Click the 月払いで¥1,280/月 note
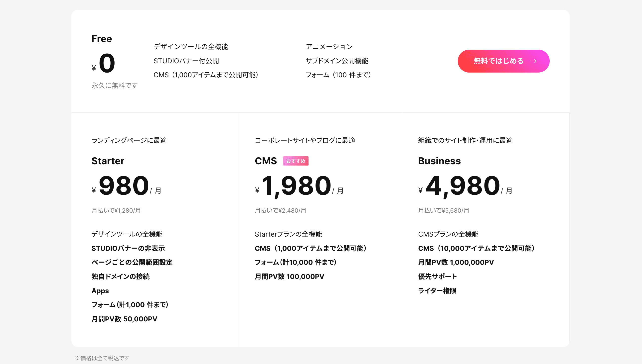This screenshot has width=642, height=364. point(116,210)
